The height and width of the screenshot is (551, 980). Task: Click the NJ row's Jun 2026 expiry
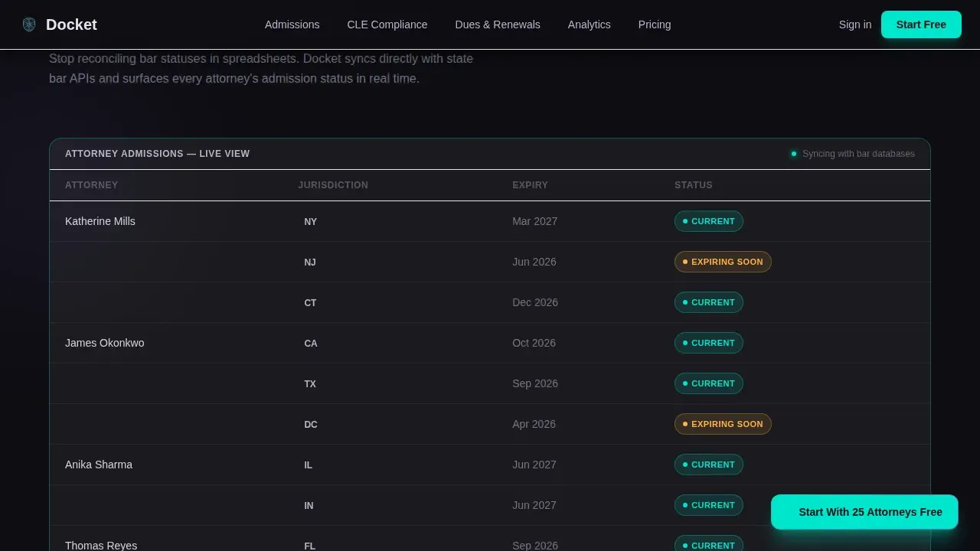(x=534, y=262)
